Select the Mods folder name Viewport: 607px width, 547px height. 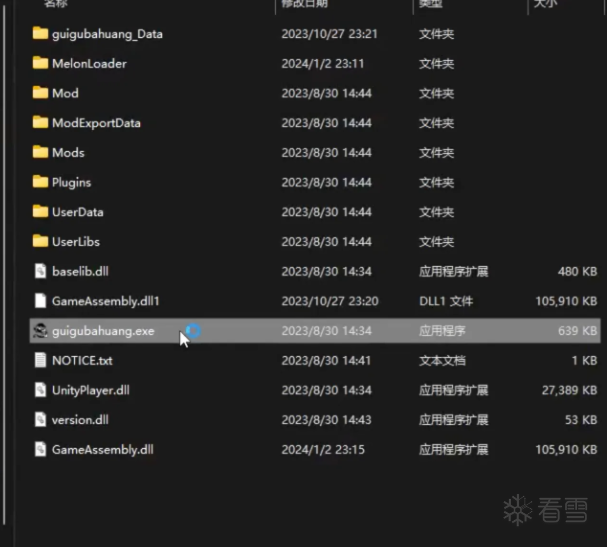(68, 153)
